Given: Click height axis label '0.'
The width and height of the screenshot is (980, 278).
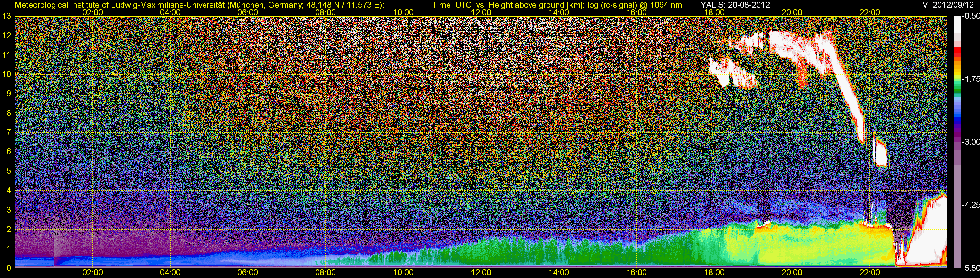Looking at the screenshot, I should pyautogui.click(x=9, y=268).
